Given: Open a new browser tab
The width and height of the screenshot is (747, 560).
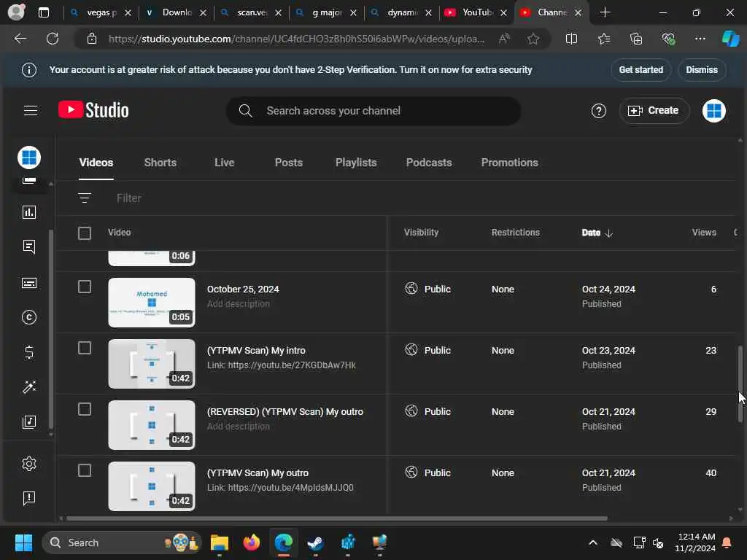Looking at the screenshot, I should pyautogui.click(x=605, y=12).
